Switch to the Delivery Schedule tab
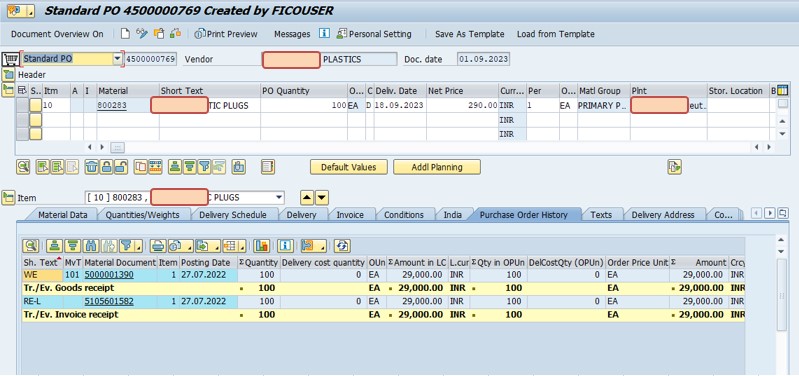The height and width of the screenshot is (376, 799). click(232, 215)
